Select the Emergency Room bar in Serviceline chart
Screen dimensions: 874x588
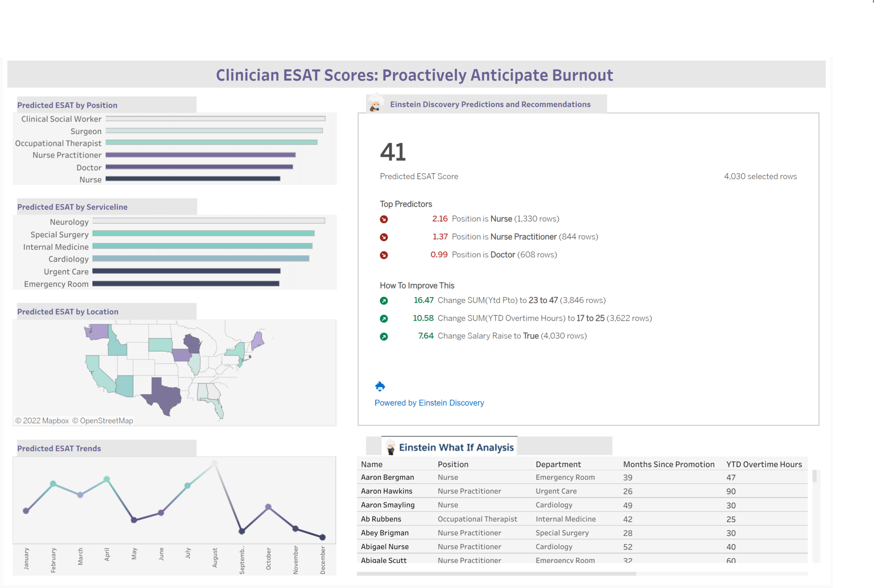click(186, 284)
